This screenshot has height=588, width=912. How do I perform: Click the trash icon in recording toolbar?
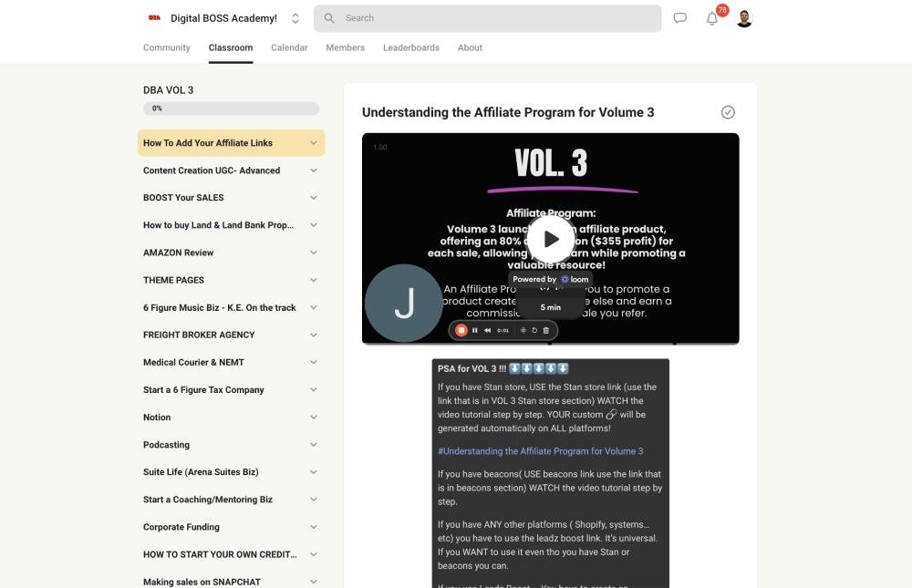point(545,330)
